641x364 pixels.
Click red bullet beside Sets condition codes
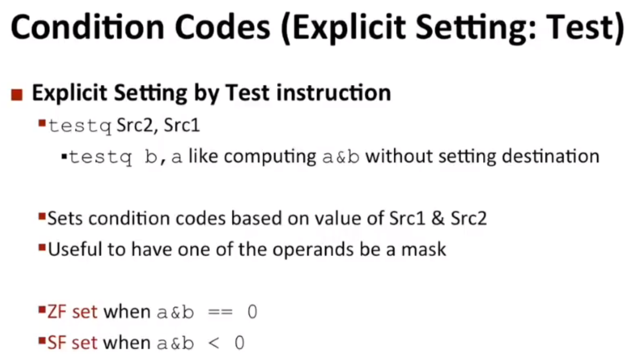(x=42, y=216)
